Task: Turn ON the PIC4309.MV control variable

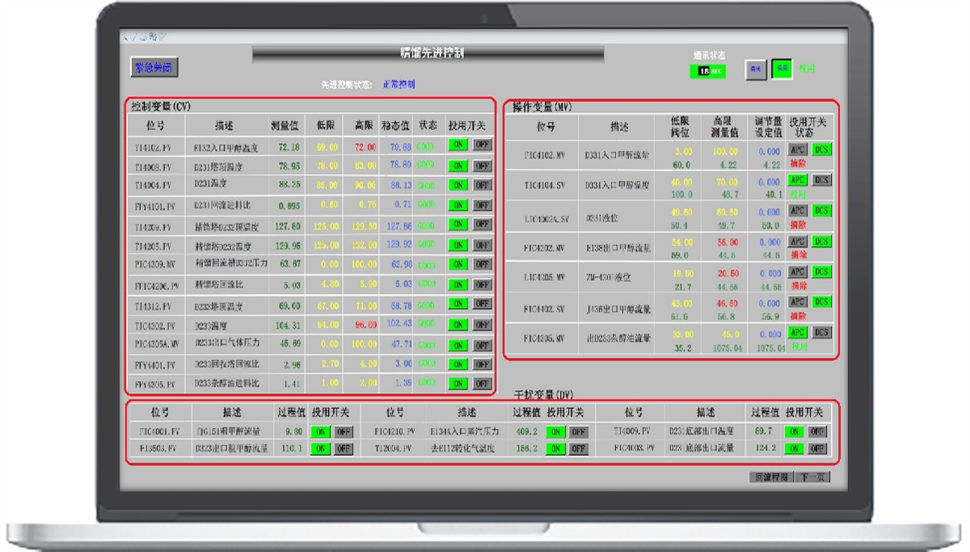Action: click(458, 265)
